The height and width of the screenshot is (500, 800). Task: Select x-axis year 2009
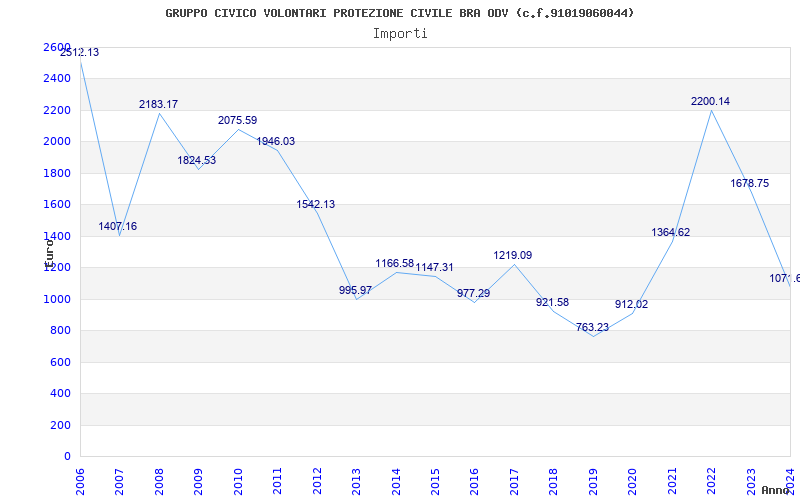click(x=198, y=482)
